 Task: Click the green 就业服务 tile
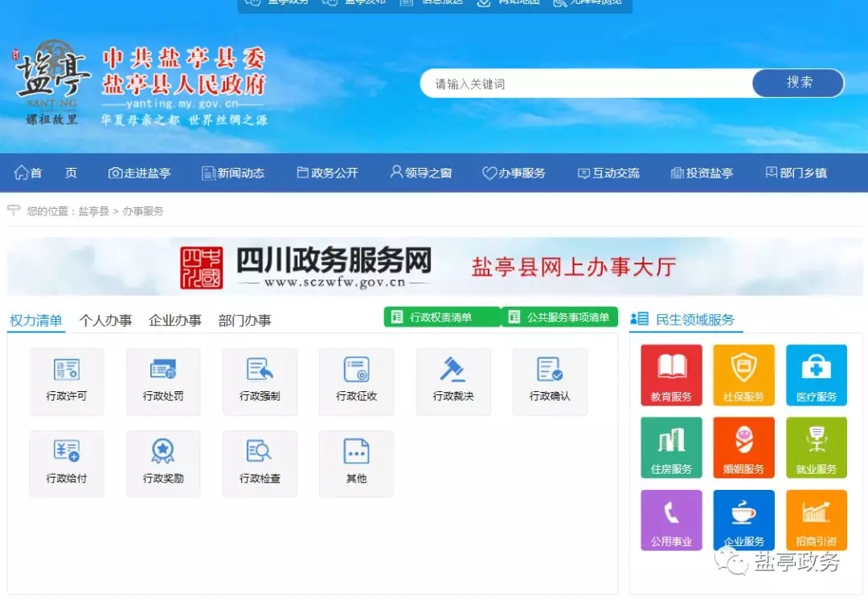point(817,447)
